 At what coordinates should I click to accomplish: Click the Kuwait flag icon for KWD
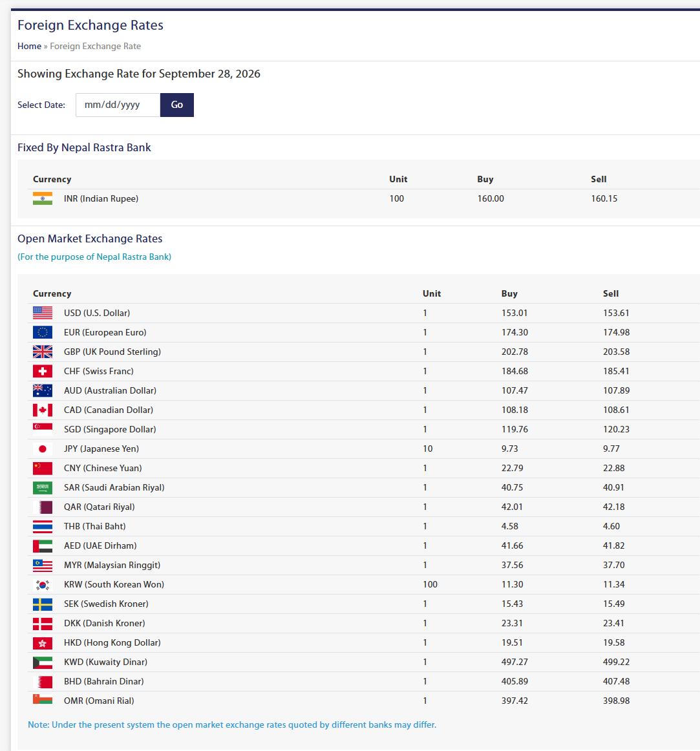pos(43,662)
